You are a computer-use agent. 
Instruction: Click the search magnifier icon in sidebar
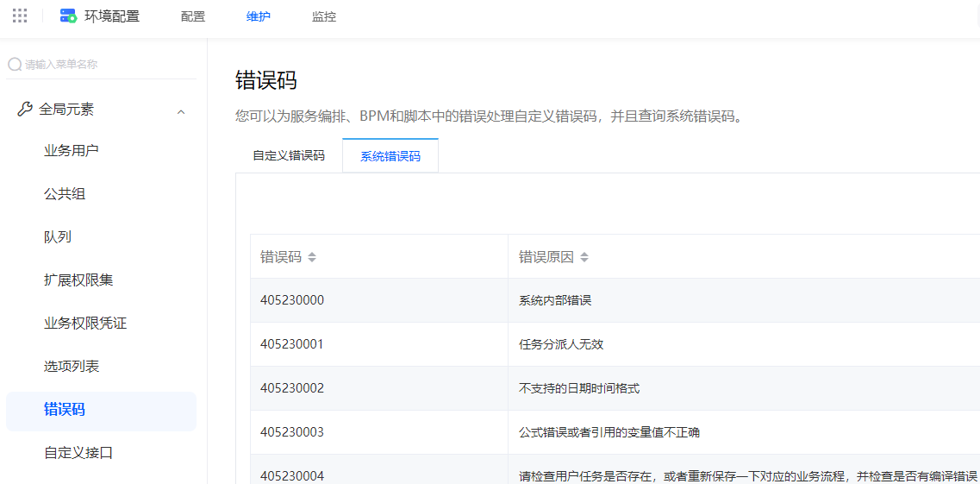point(15,64)
